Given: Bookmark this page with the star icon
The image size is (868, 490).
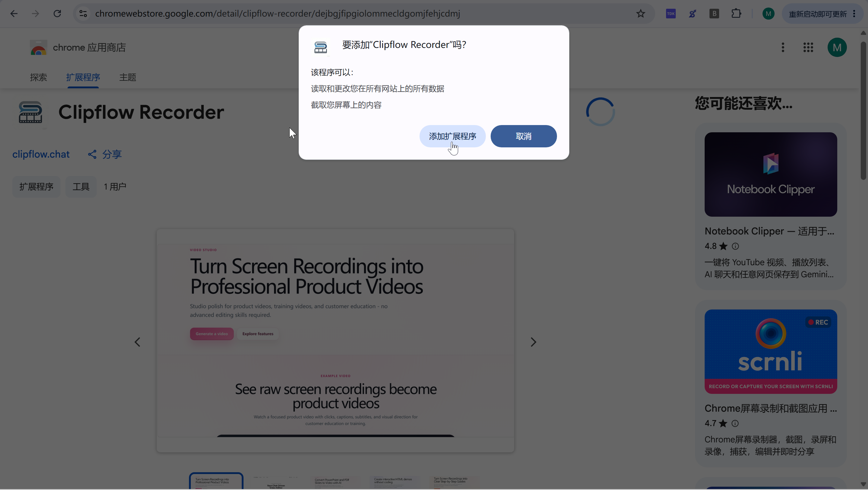Looking at the screenshot, I should click(x=640, y=14).
